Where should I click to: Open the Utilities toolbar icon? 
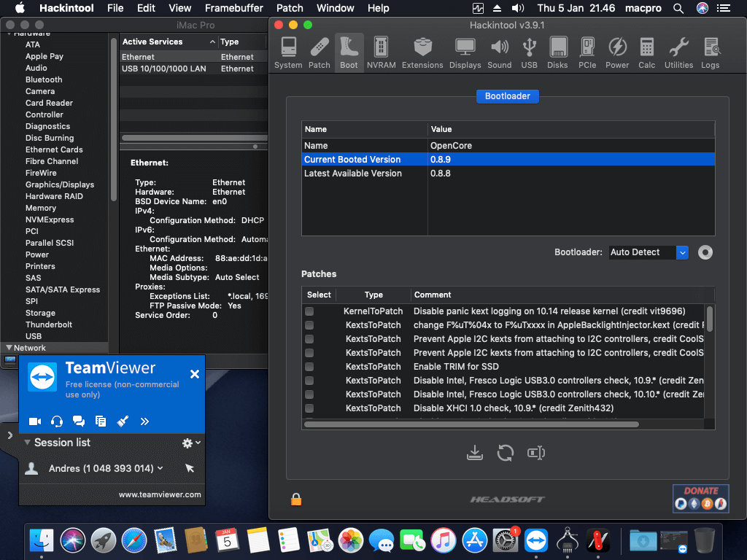tap(679, 52)
